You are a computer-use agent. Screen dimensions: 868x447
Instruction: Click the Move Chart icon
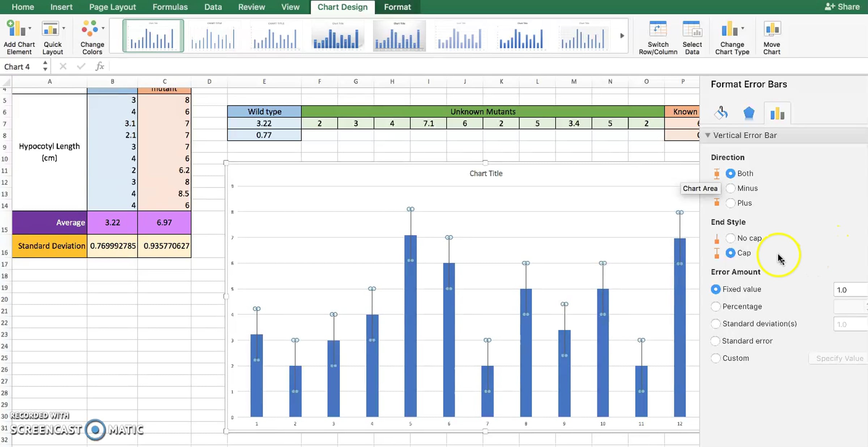772,29
